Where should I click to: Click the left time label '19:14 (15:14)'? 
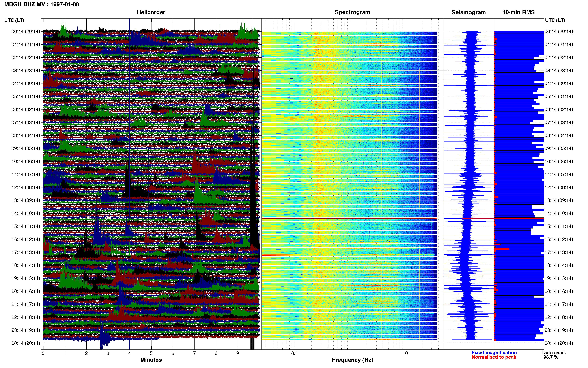click(x=26, y=278)
